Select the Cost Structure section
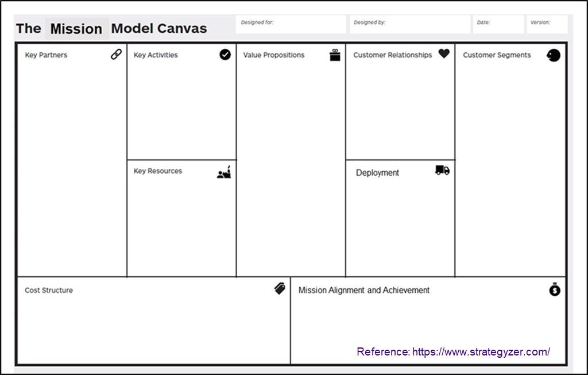 (47, 290)
